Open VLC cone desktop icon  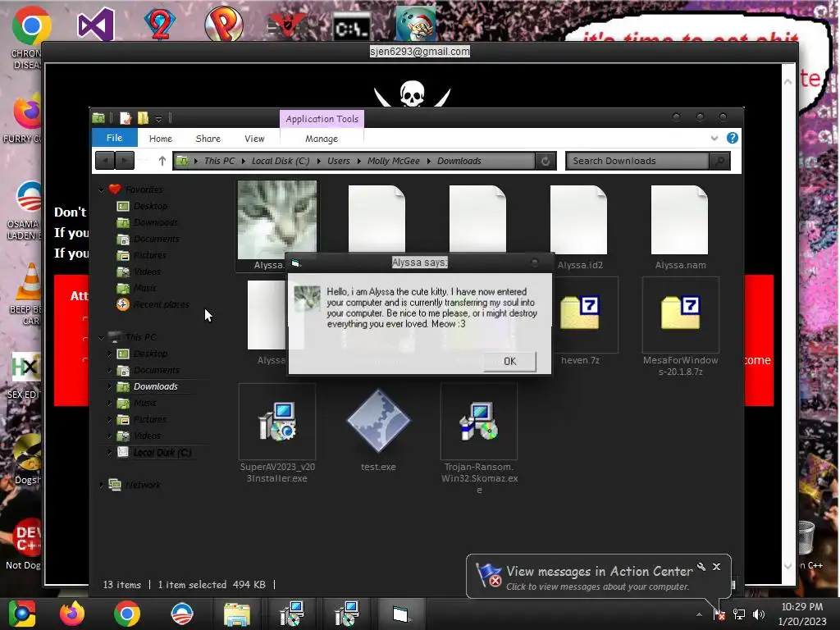(x=30, y=282)
